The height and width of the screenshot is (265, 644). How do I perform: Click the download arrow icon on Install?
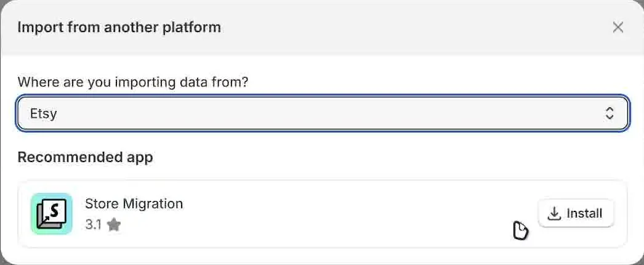[554, 214]
